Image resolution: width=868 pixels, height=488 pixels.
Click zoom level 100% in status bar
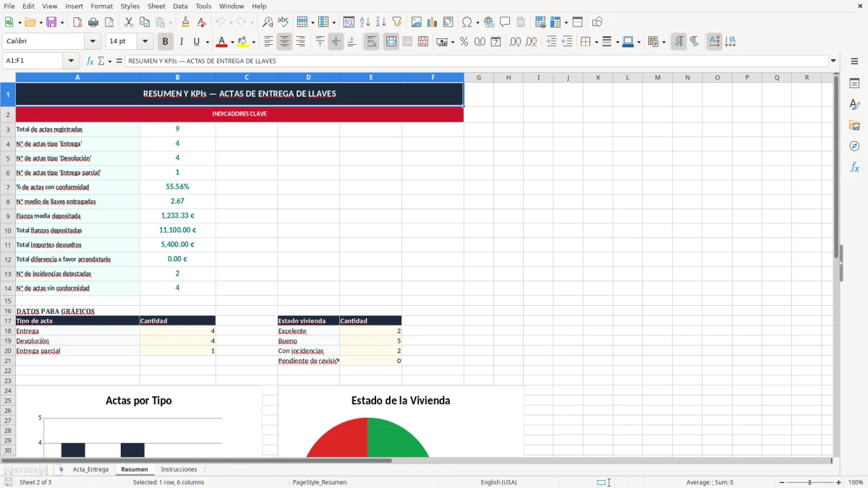[x=856, y=482]
